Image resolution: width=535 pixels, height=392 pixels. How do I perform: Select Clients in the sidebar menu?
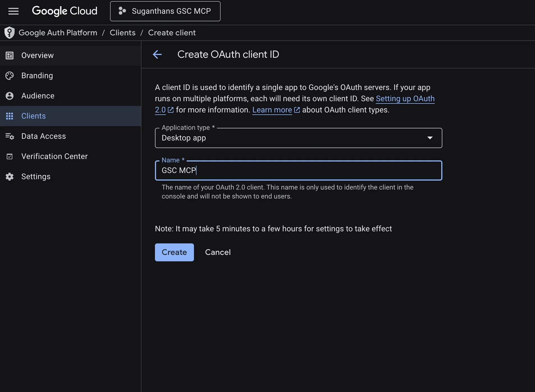(x=34, y=116)
